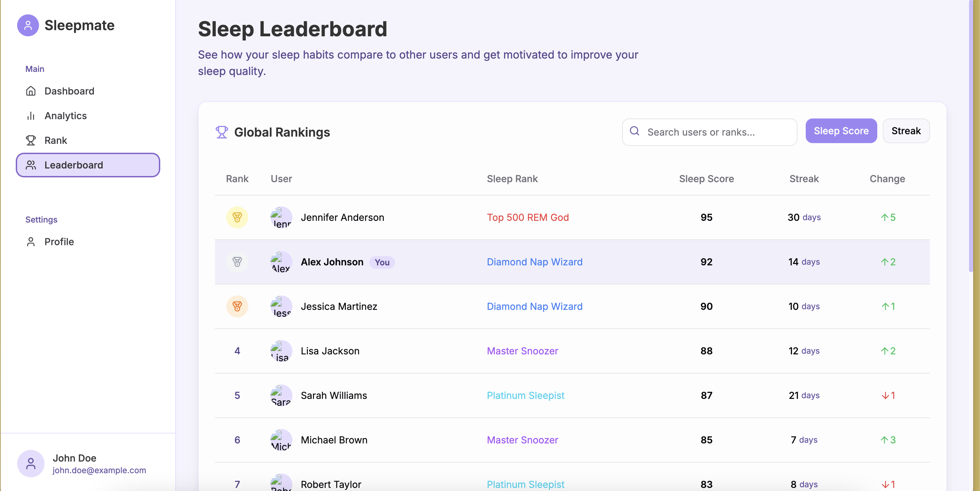
Task: Click the Search users or ranks field
Action: 709,132
